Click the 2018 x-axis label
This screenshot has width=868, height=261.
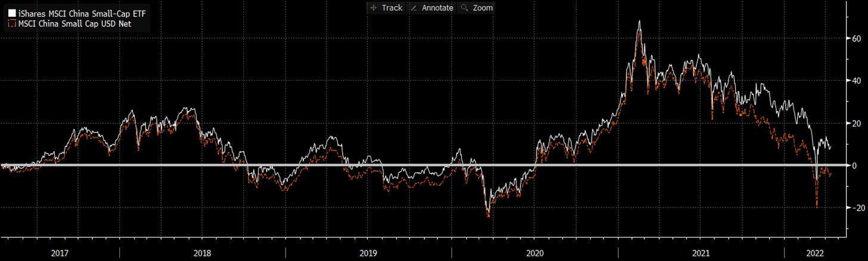(x=203, y=253)
